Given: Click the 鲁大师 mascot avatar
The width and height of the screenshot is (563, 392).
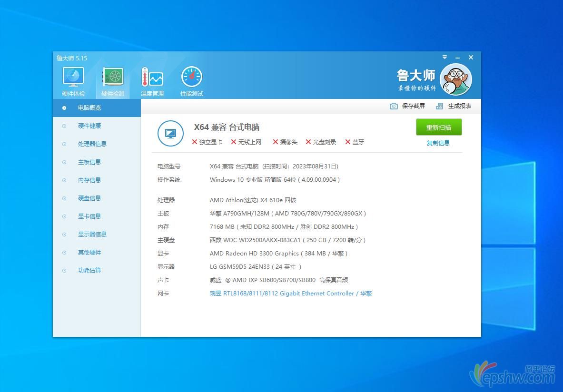Looking at the screenshot, I should [455, 79].
